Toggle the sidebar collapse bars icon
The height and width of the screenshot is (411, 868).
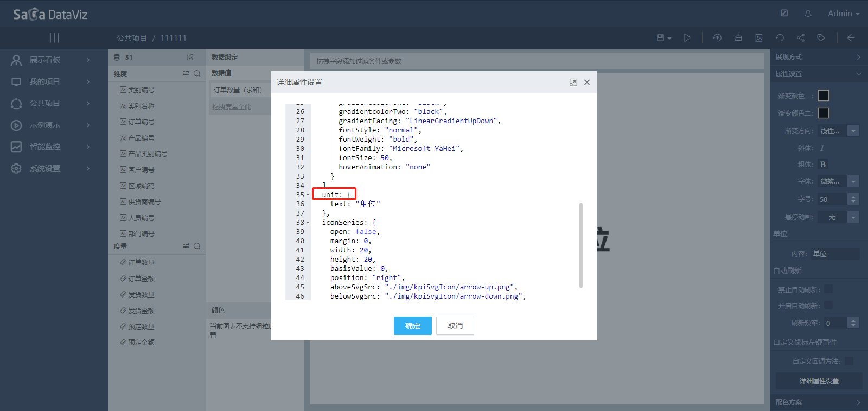tap(54, 37)
